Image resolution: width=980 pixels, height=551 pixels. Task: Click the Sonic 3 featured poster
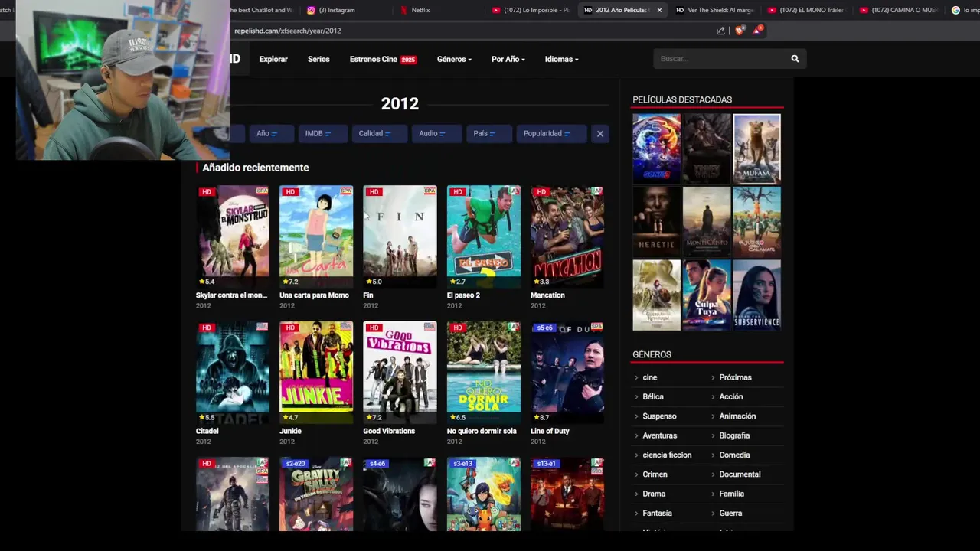coord(656,149)
